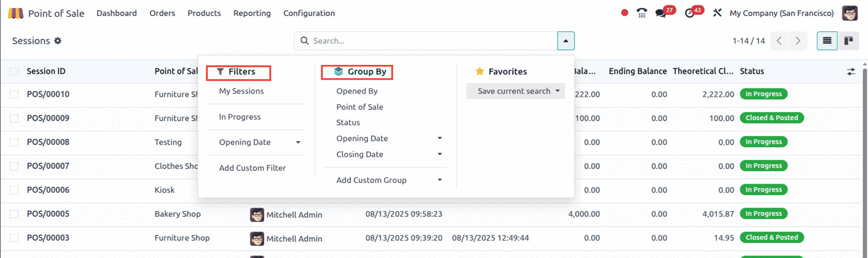
Task: Switch to Kanban view
Action: coord(848,41)
